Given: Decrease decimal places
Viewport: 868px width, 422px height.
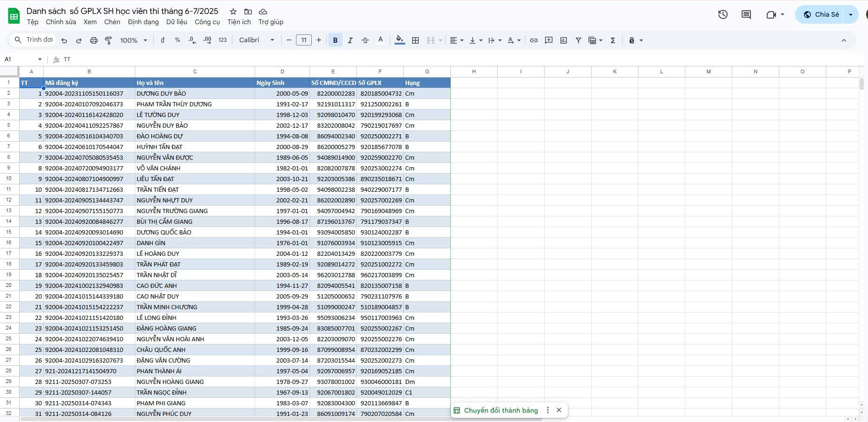Looking at the screenshot, I should (192, 40).
